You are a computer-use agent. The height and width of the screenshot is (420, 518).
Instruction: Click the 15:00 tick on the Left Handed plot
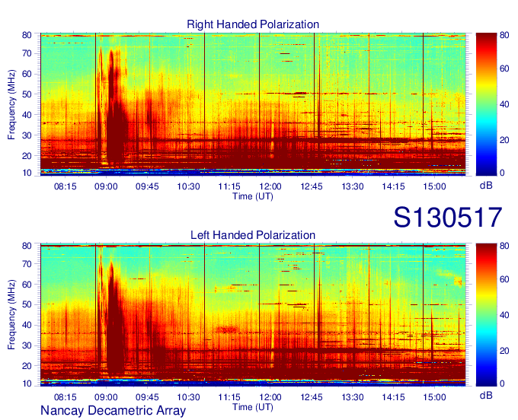[x=434, y=397]
